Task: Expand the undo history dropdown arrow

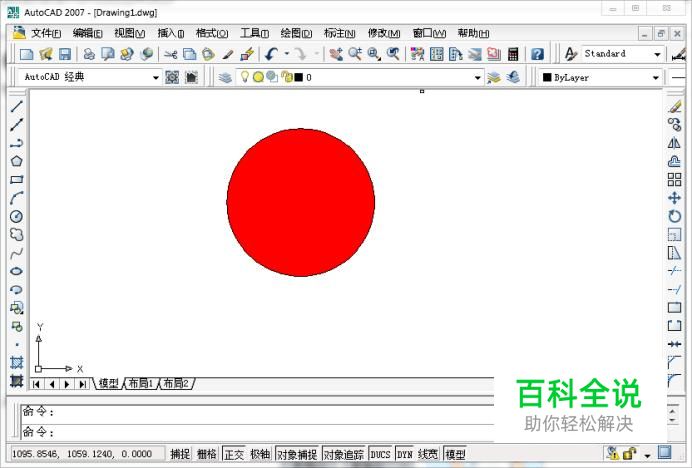Action: pyautogui.click(x=287, y=54)
